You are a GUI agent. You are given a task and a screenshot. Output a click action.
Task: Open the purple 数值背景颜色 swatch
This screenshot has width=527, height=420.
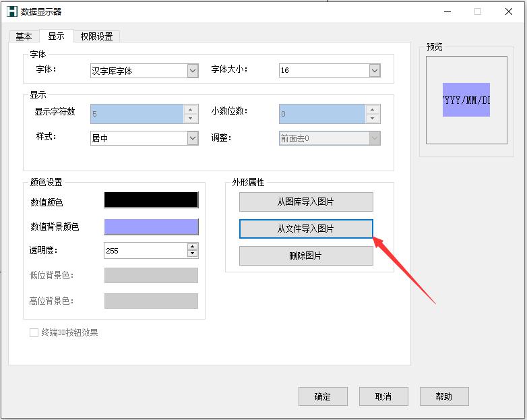(151, 227)
